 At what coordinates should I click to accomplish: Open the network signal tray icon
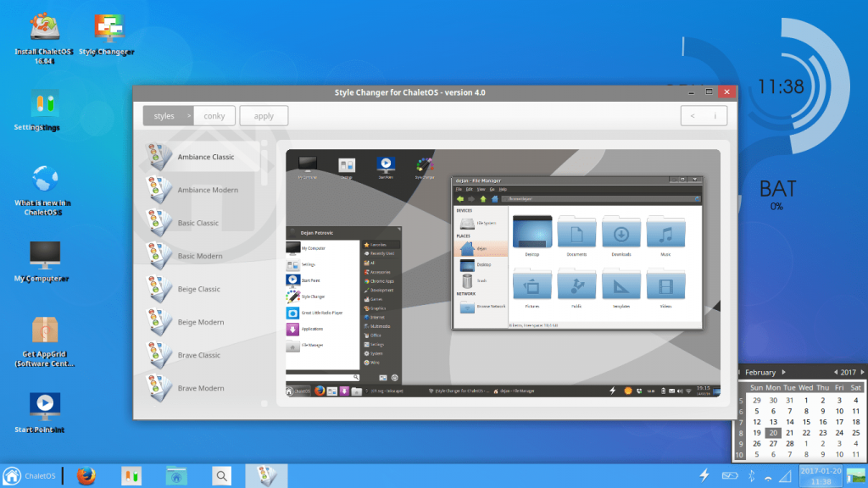(x=786, y=476)
